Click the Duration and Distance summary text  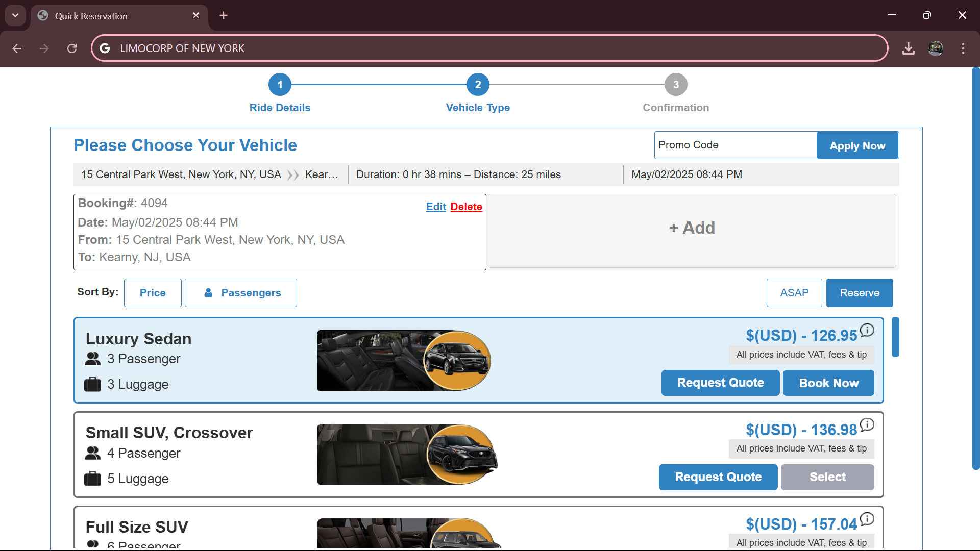[x=458, y=174]
